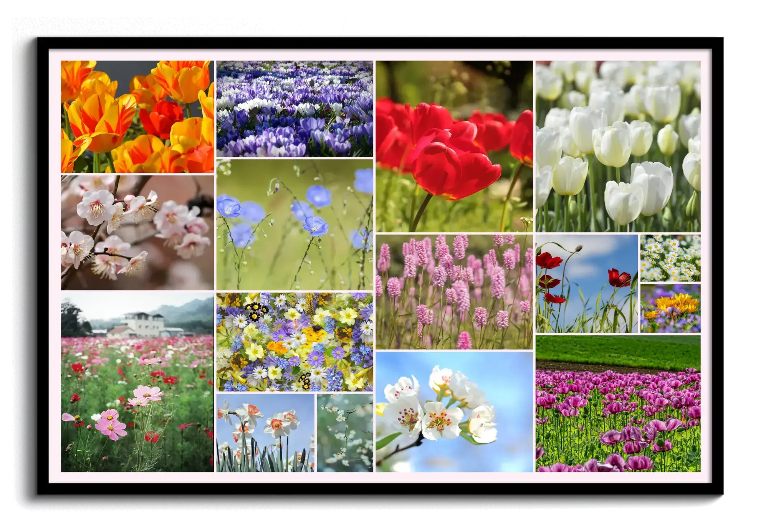Select the white pear blossoms photo
This screenshot has height=532, width=761.
click(454, 411)
